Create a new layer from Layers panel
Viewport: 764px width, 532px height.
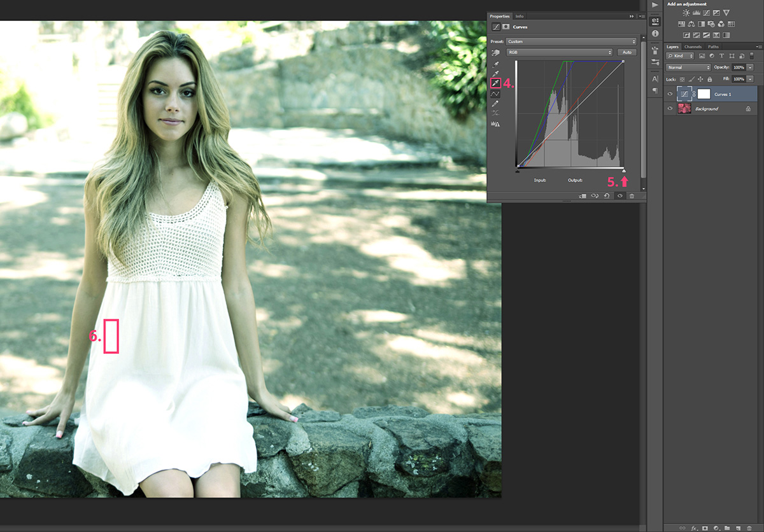point(737,528)
